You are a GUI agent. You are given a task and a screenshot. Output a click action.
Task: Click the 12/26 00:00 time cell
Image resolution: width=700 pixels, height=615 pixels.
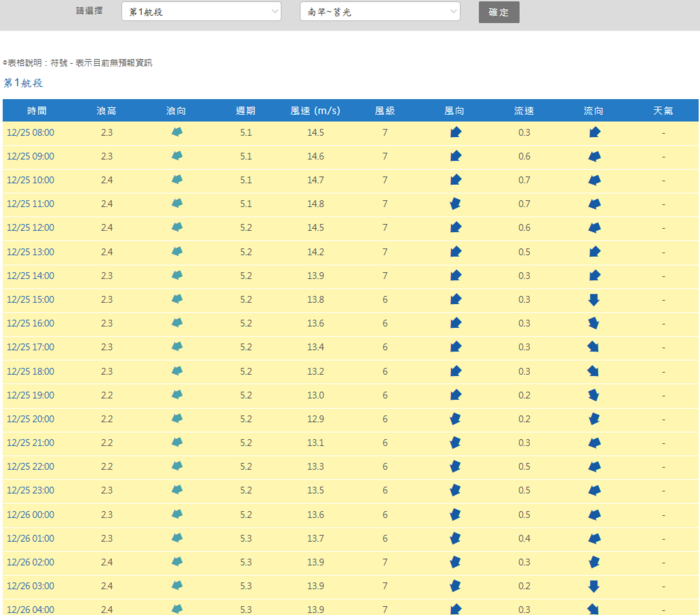pos(31,514)
